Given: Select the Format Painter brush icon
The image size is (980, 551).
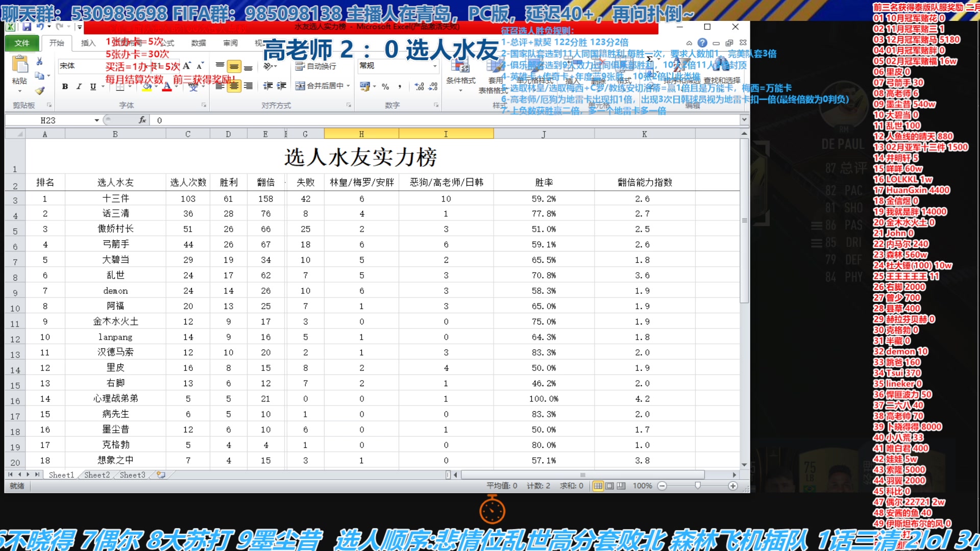Looking at the screenshot, I should click(x=39, y=91).
